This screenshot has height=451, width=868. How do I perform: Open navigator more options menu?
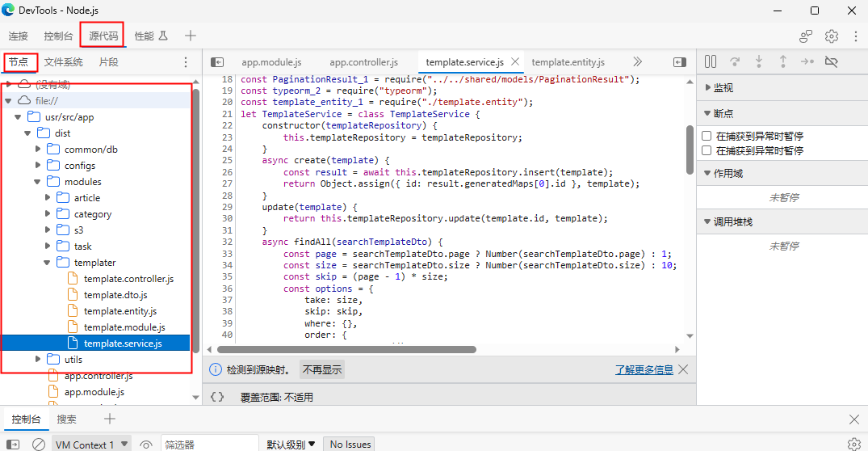click(x=186, y=62)
